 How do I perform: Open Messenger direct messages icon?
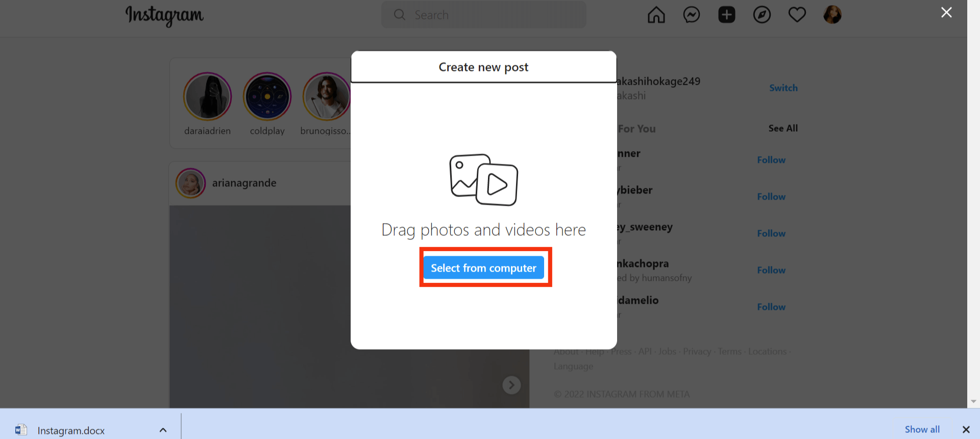(691, 15)
